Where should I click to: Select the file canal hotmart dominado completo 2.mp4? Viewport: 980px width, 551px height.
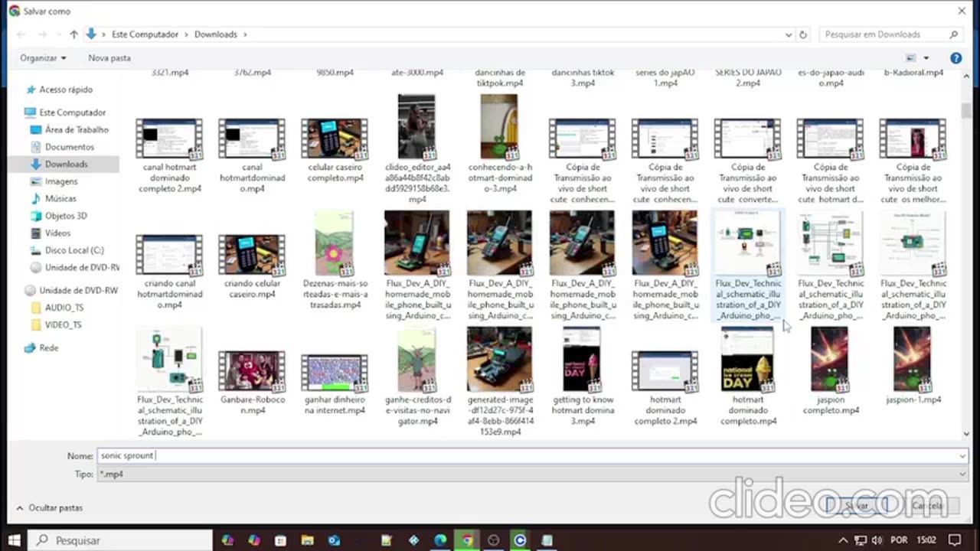[x=169, y=156]
